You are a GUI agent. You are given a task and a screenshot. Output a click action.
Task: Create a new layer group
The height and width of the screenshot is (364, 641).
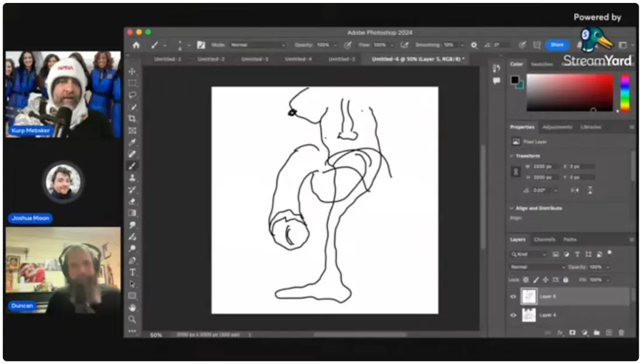click(x=597, y=332)
